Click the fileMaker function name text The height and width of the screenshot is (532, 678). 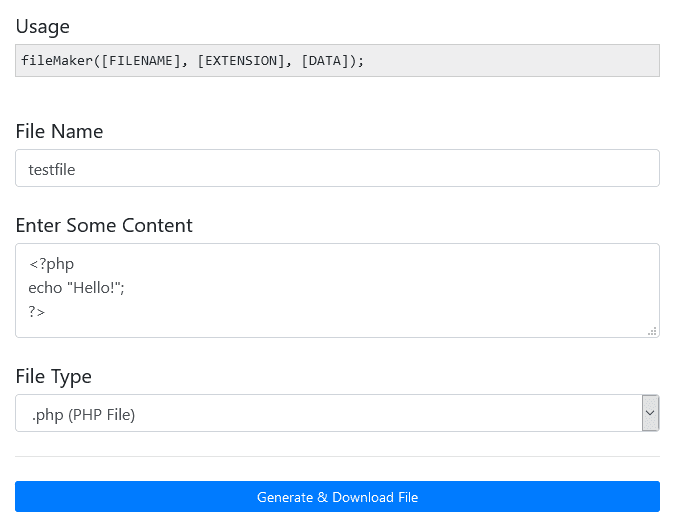pos(57,61)
